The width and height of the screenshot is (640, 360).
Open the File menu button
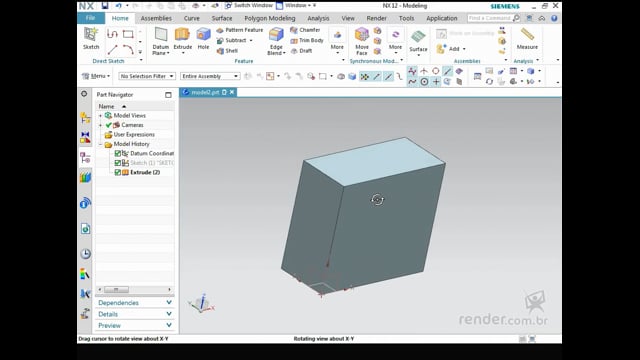91,18
